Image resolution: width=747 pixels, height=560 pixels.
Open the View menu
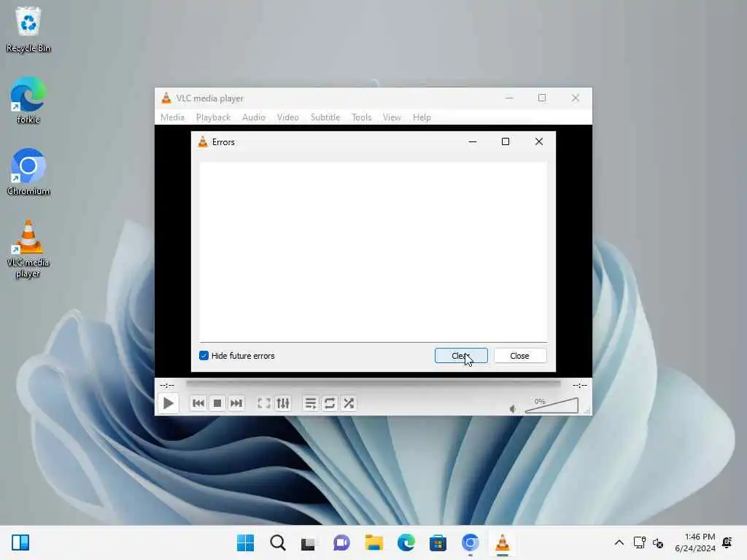[392, 117]
